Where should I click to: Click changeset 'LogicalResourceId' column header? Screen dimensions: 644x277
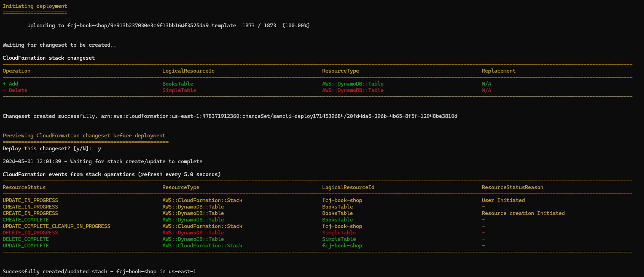[188, 71]
